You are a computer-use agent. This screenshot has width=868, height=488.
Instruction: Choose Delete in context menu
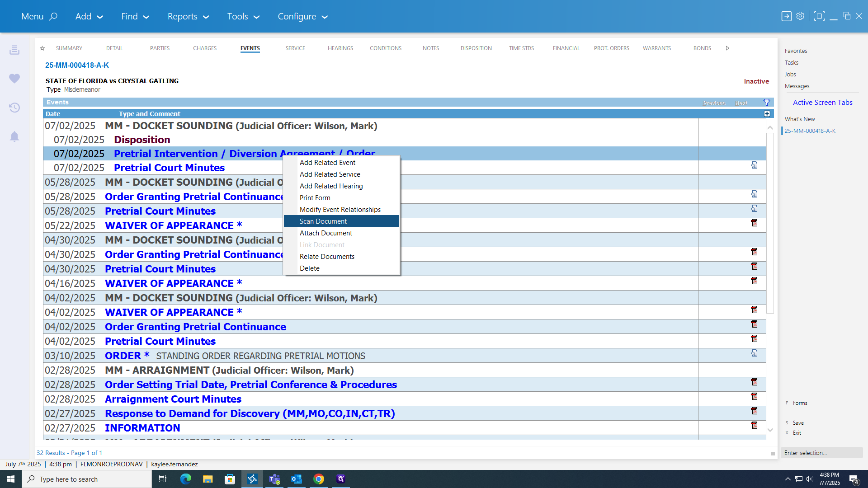[x=341, y=268]
